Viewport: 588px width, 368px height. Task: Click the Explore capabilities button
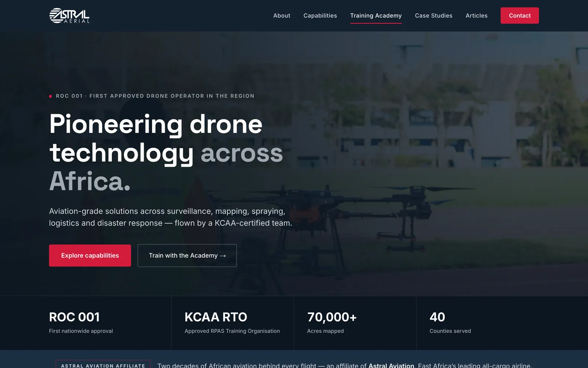pos(90,255)
